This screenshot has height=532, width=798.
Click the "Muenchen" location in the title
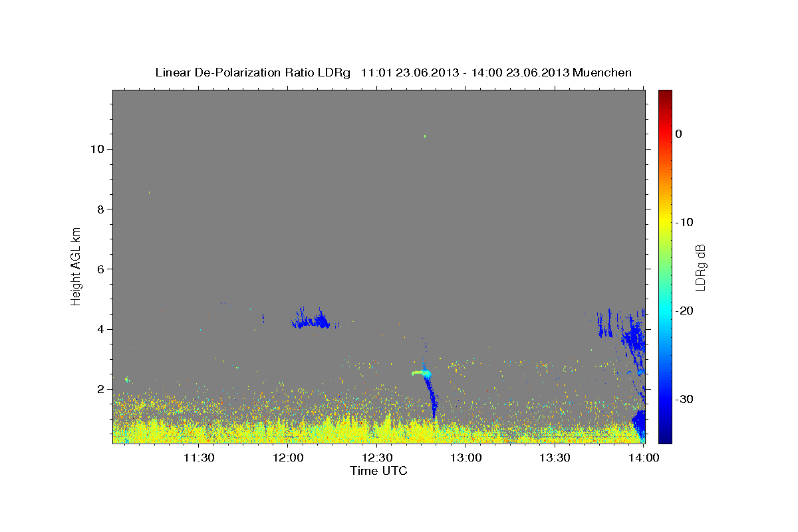point(603,72)
